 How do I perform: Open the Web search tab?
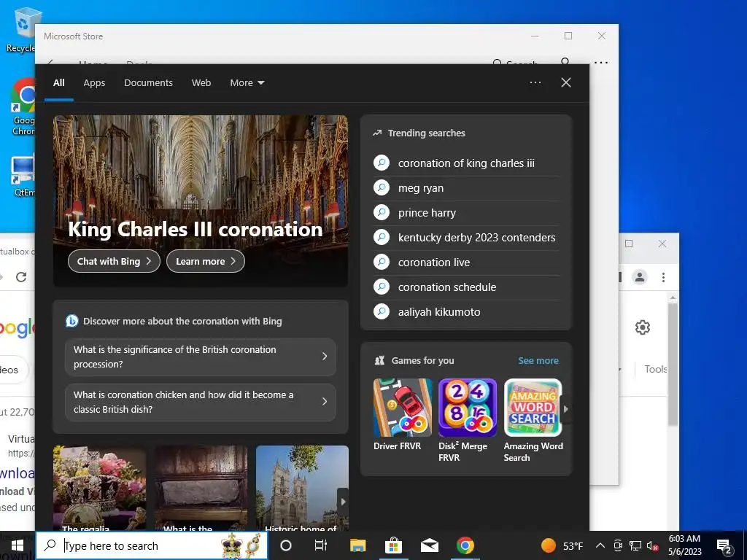[201, 83]
